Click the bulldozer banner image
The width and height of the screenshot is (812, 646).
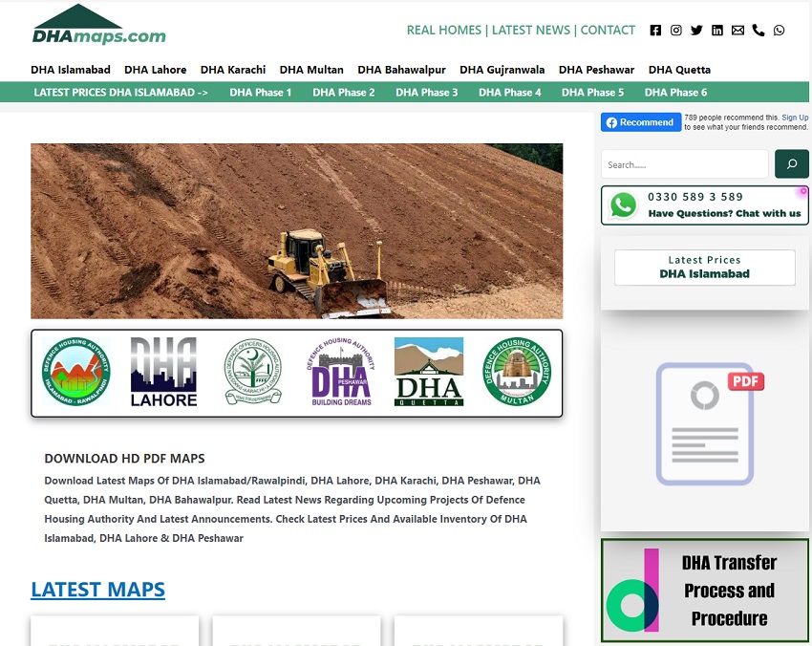pyautogui.click(x=297, y=231)
